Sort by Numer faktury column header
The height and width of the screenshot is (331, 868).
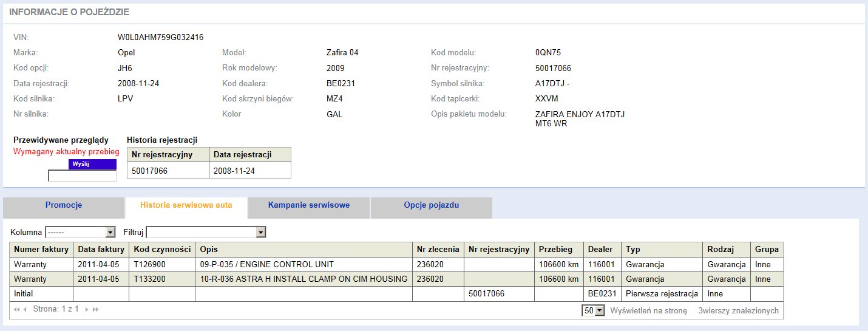click(x=41, y=250)
